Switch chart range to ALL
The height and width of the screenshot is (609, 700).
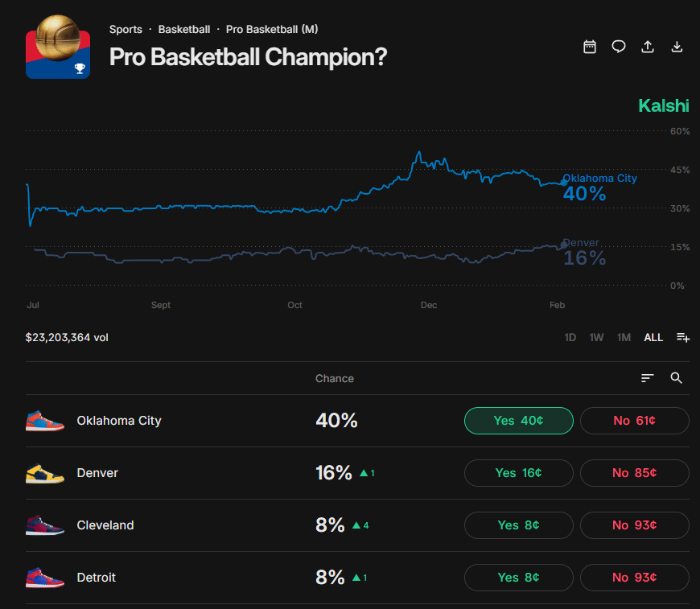[x=653, y=338]
